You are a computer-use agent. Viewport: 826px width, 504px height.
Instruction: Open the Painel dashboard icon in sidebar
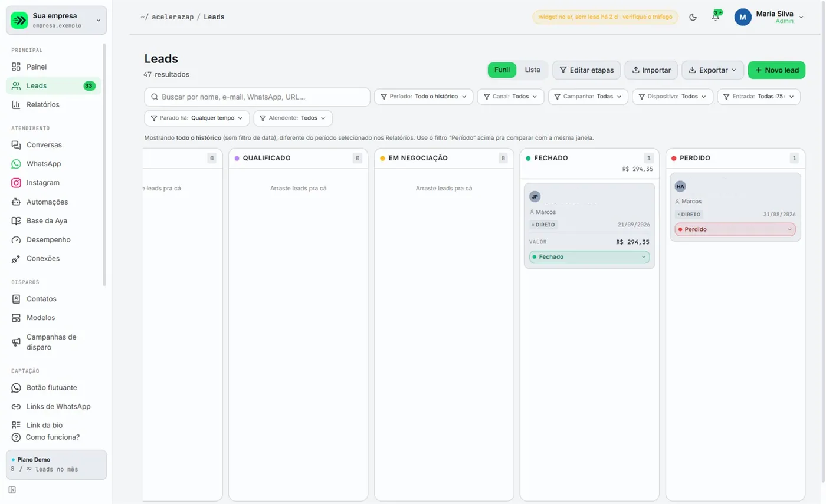16,67
